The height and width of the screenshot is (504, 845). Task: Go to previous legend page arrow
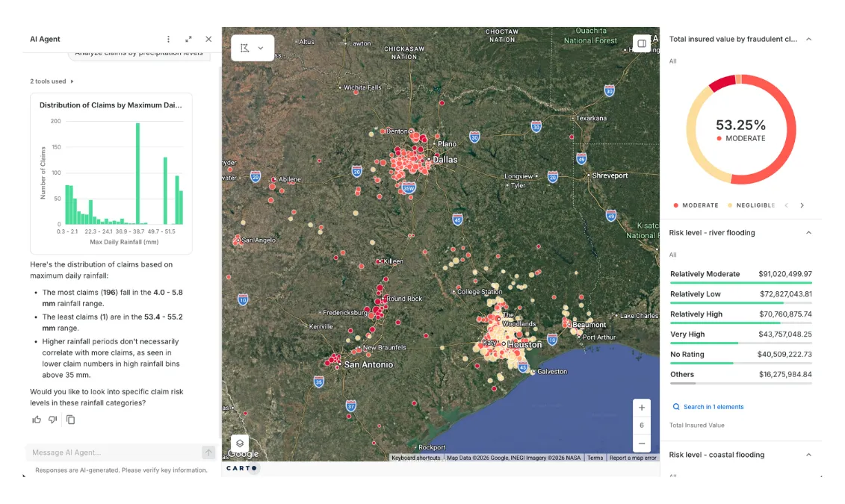click(x=786, y=205)
